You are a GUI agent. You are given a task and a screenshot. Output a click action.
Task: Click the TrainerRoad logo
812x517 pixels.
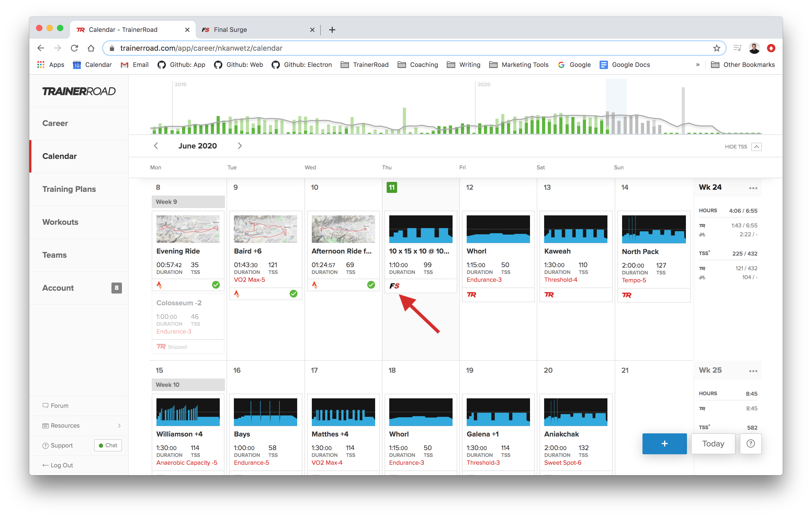(79, 91)
